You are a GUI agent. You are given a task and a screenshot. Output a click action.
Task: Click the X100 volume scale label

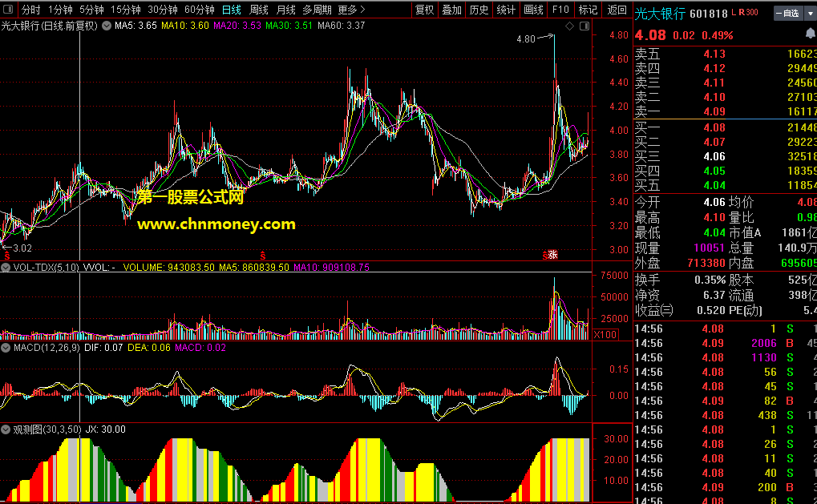605,334
